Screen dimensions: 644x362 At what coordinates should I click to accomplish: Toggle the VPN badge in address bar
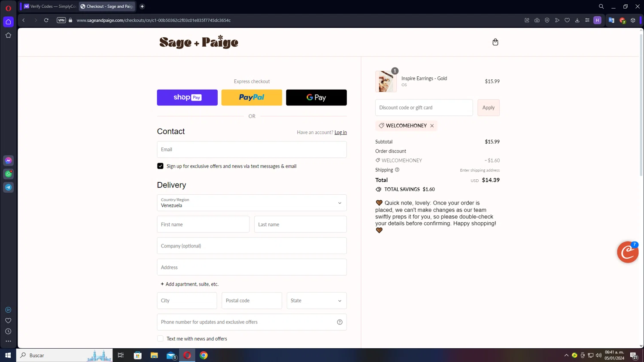61,20
